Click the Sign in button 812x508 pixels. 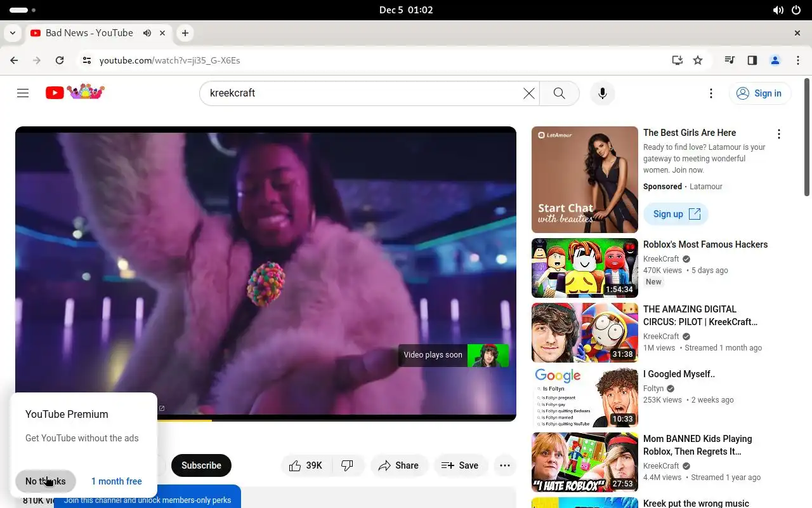click(760, 93)
